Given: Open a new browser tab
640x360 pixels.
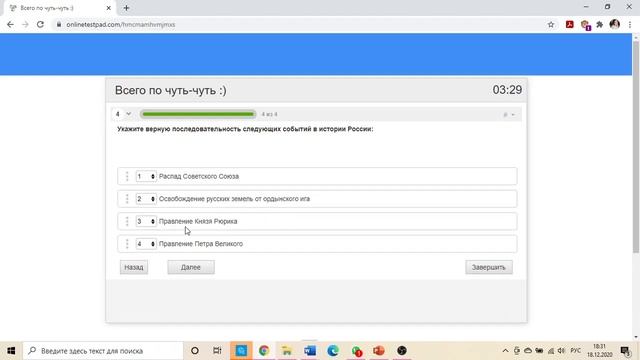Looking at the screenshot, I should pos(126,8).
